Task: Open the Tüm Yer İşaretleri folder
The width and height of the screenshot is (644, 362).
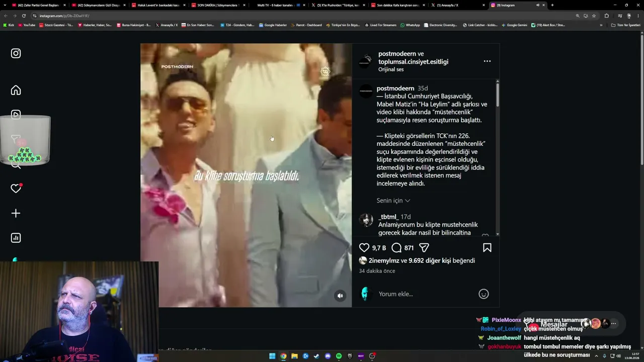Action: click(x=626, y=25)
